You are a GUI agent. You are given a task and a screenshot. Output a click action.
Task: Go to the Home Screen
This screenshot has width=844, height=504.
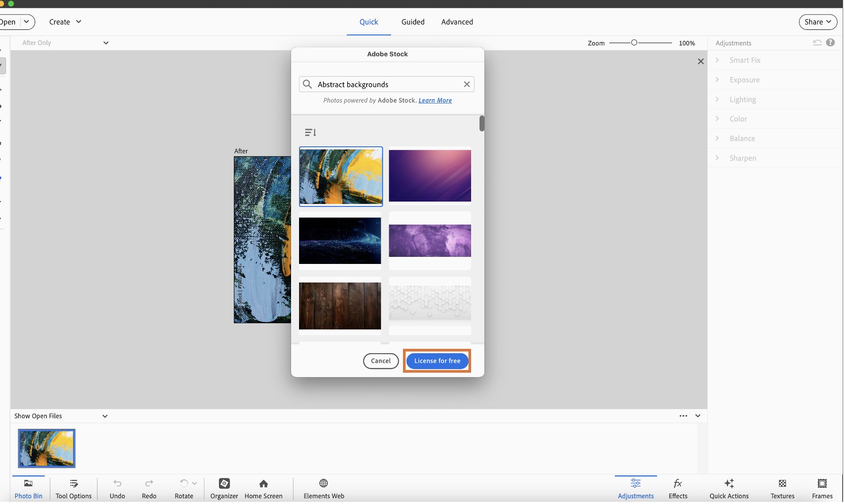pos(263,489)
